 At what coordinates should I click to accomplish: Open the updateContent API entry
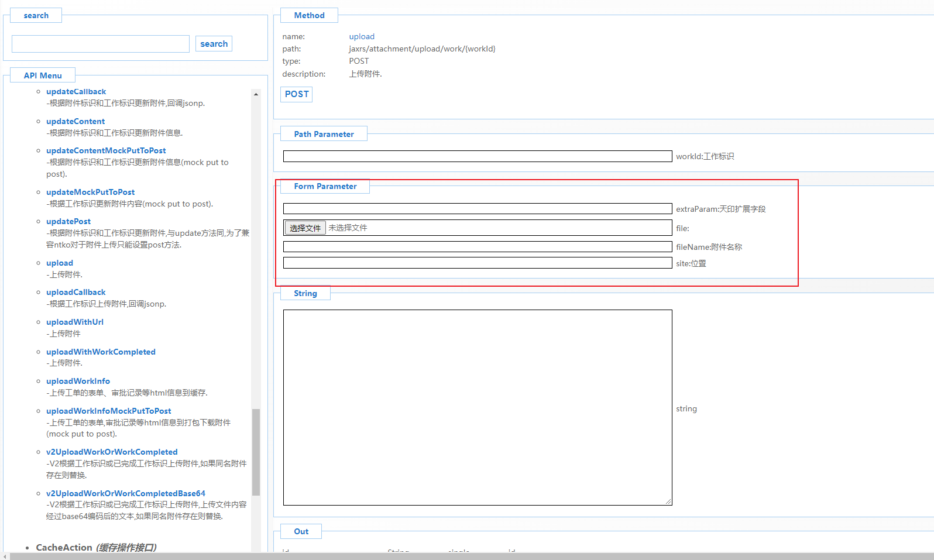[75, 122]
